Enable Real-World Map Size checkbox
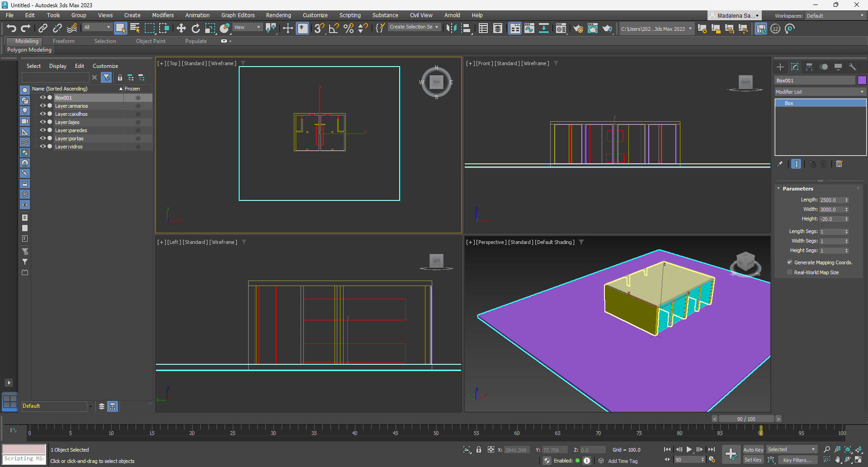Image resolution: width=868 pixels, height=467 pixels. (x=790, y=272)
